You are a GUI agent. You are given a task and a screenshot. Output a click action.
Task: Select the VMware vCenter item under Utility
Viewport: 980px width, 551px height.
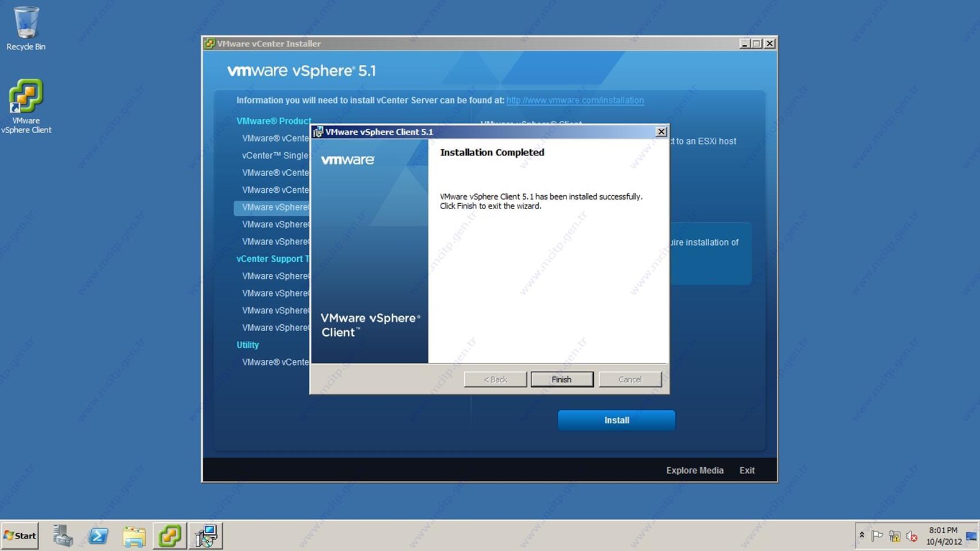tap(275, 362)
